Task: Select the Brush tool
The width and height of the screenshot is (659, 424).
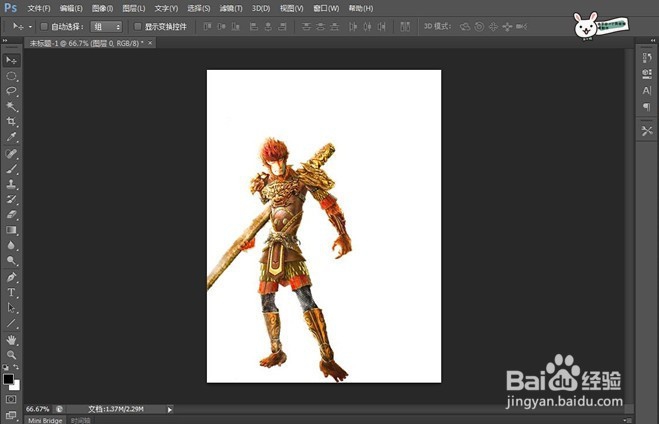Action: click(11, 169)
